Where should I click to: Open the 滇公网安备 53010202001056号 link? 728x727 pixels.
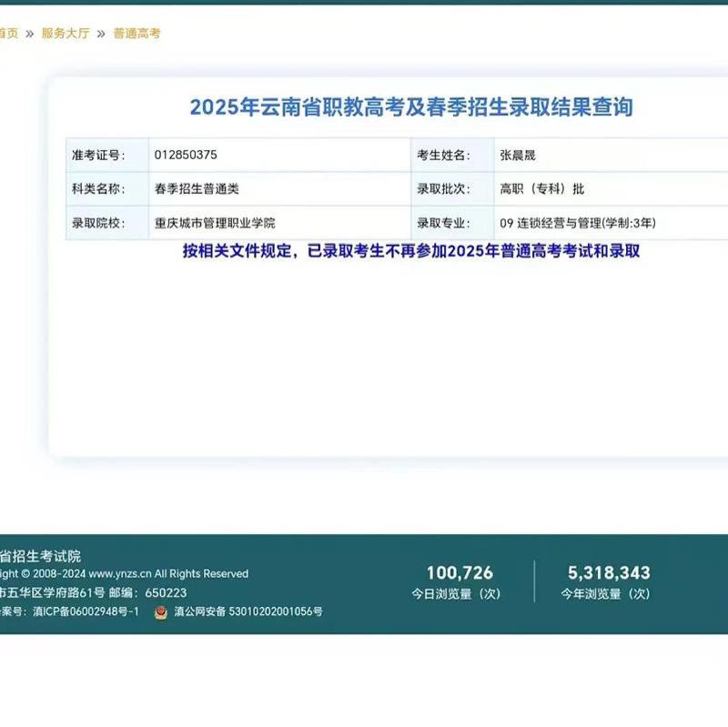click(248, 611)
